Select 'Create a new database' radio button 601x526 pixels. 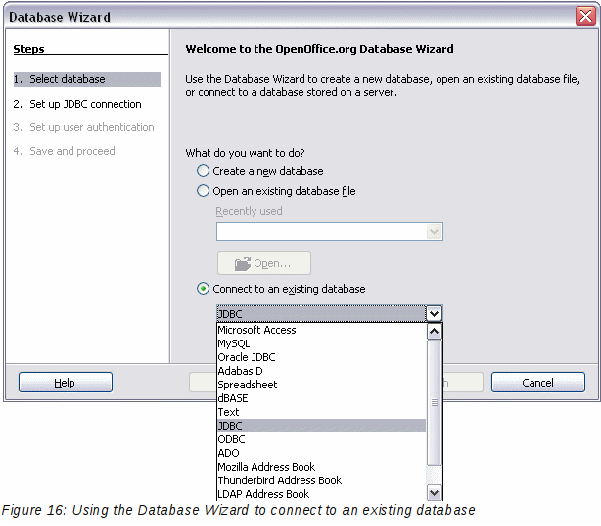coord(203,171)
